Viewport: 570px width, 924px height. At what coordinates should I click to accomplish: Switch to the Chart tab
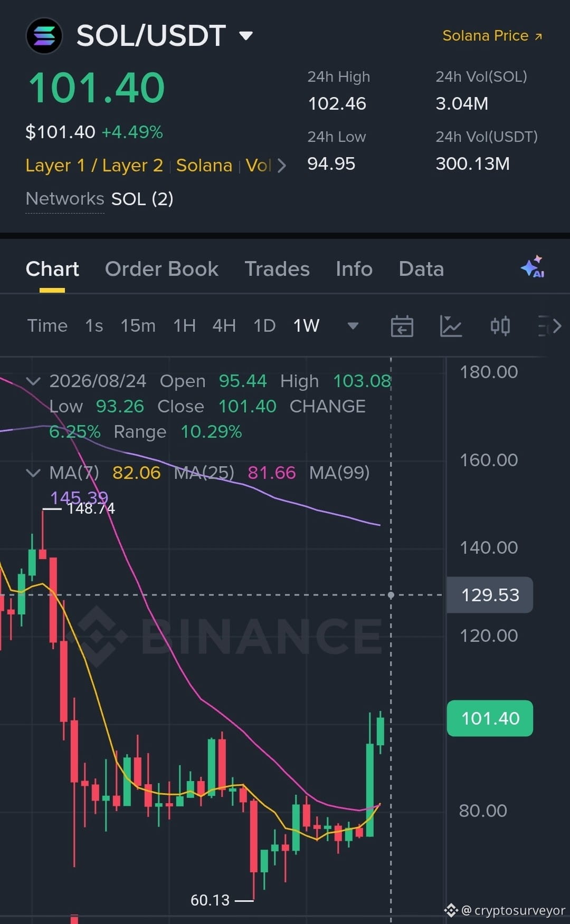click(x=52, y=269)
